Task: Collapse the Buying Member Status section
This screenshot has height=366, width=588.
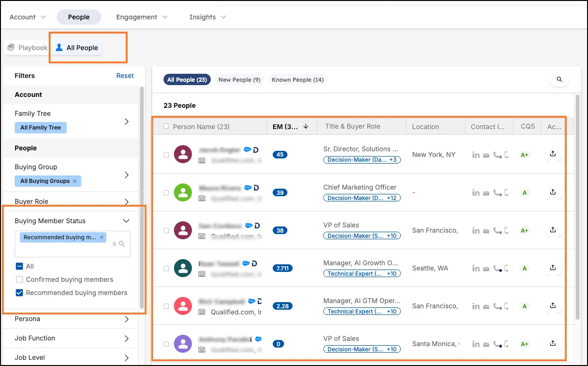Action: [x=126, y=220]
